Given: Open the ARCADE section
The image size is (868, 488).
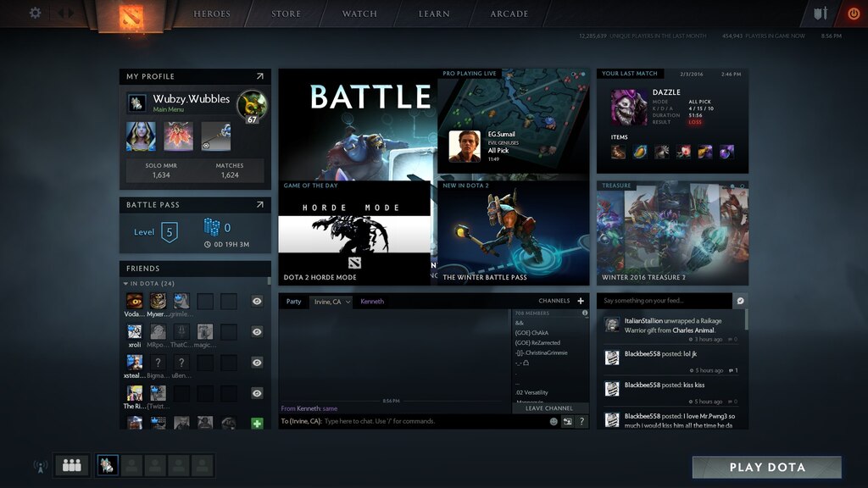Looking at the screenshot, I should click(509, 14).
